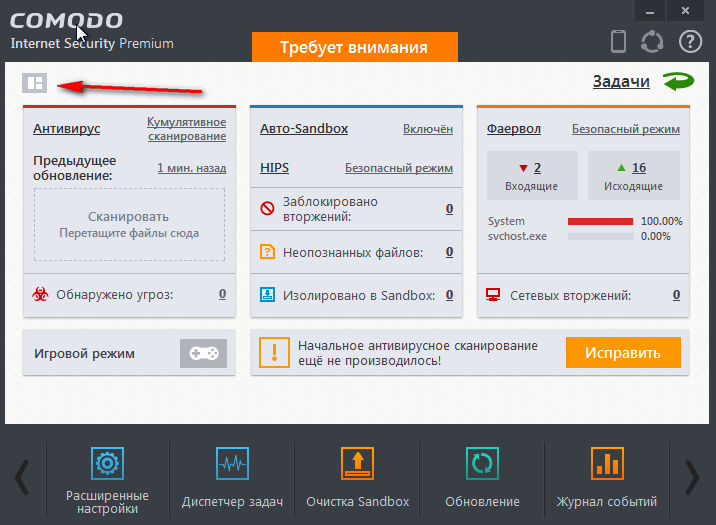Click the Сканировать drop zone area
The width and height of the screenshot is (716, 525).
point(128,224)
